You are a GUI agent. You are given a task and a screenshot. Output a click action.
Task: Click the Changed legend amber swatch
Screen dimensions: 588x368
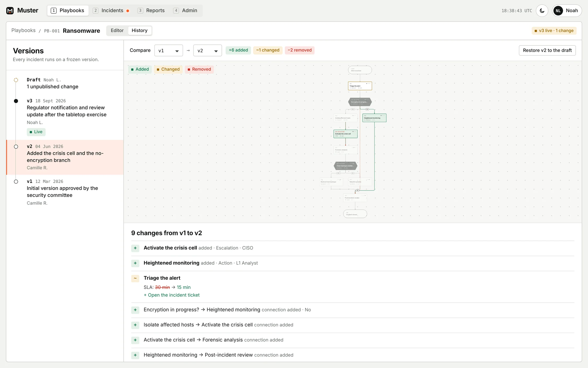(x=158, y=69)
